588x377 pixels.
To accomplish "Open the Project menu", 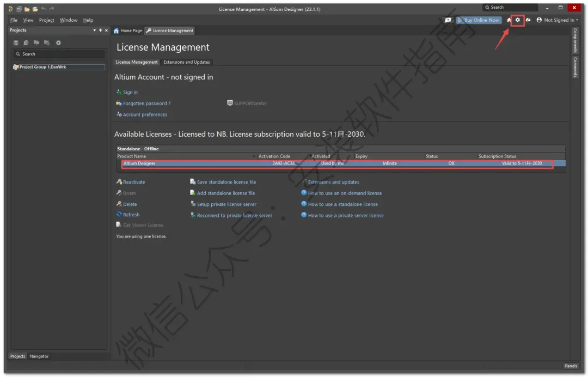I will (46, 20).
